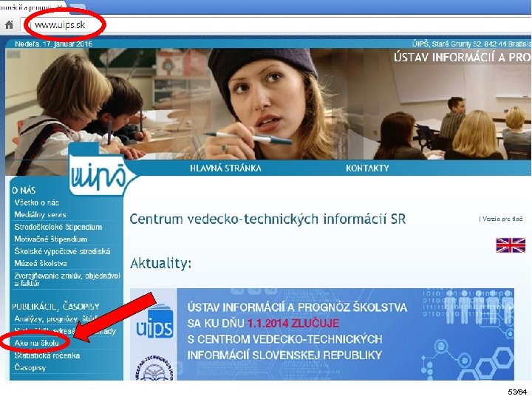Click the Verzia pre tlač link
This screenshot has width=532, height=399.
[501, 219]
